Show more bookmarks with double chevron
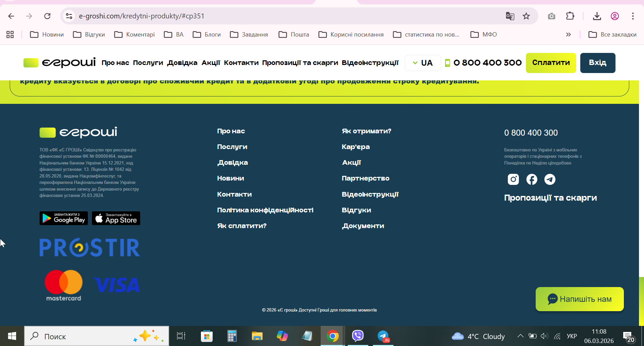The image size is (644, 346). tap(568, 34)
